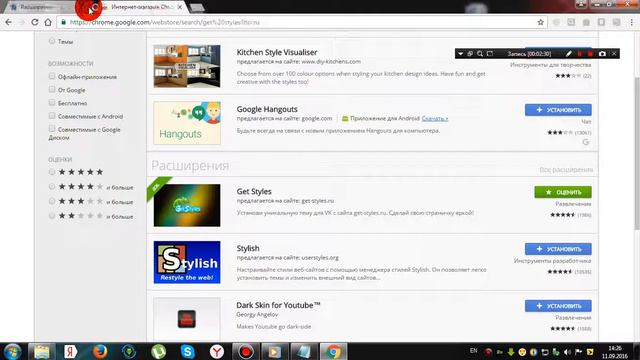
Task: Take screenshot with recorder camera icon
Action: click(x=602, y=54)
